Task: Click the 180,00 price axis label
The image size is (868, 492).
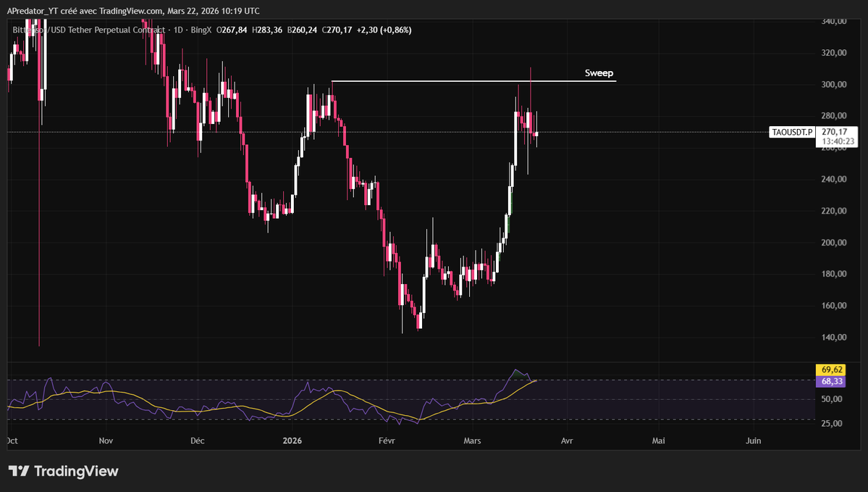Action: coord(834,274)
